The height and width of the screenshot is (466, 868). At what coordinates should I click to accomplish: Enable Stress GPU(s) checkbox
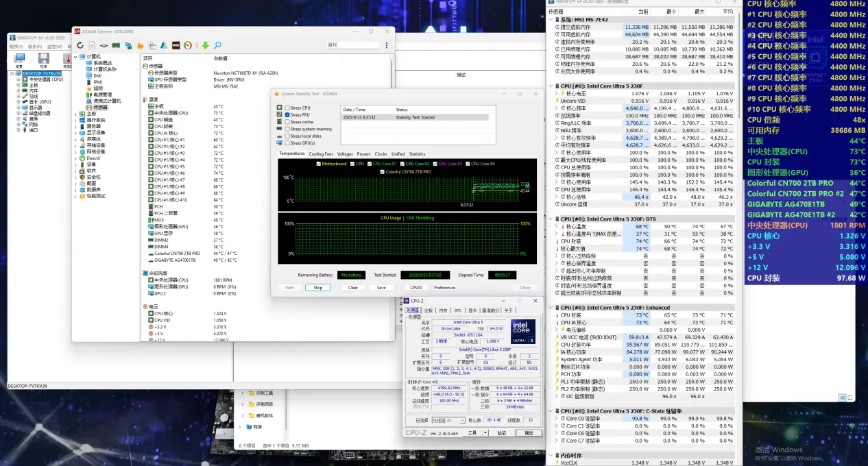(x=287, y=143)
